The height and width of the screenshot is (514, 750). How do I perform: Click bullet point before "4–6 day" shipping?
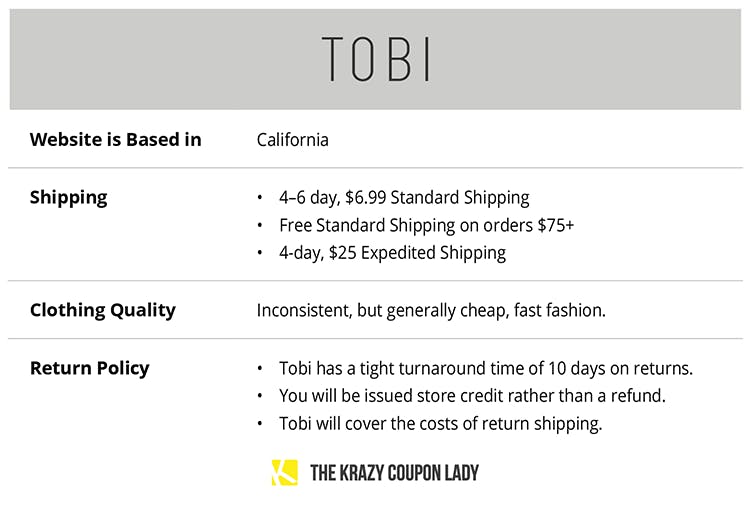(x=261, y=198)
